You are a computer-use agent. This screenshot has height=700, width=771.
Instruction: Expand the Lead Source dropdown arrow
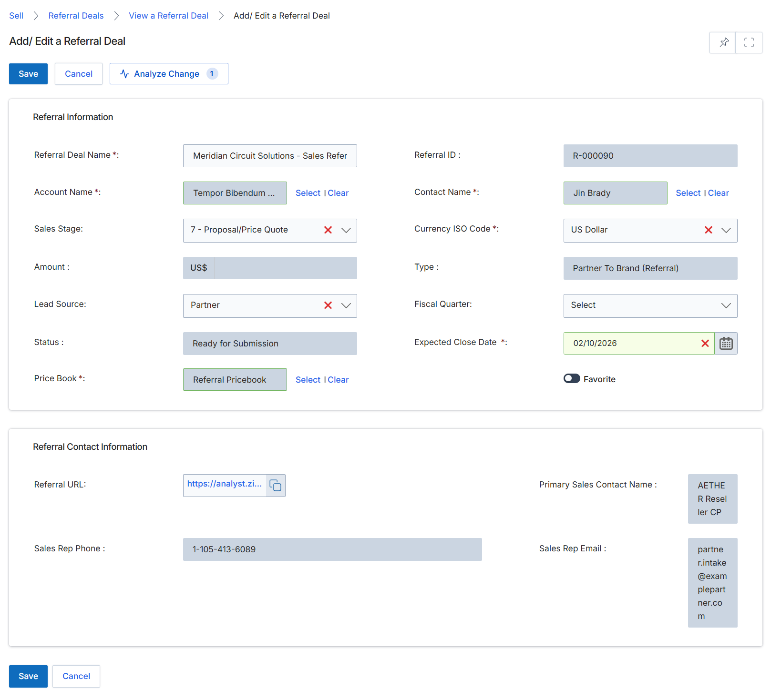coord(346,305)
